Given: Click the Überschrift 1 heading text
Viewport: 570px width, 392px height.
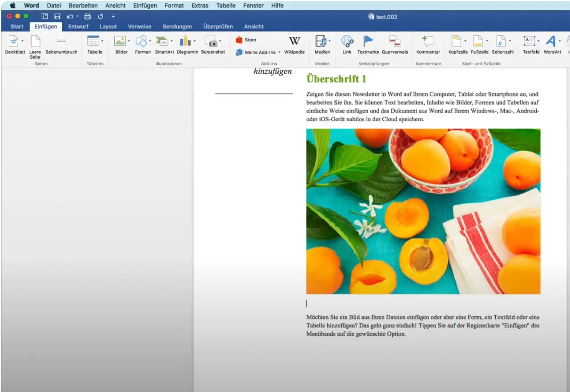Looking at the screenshot, I should [x=336, y=79].
